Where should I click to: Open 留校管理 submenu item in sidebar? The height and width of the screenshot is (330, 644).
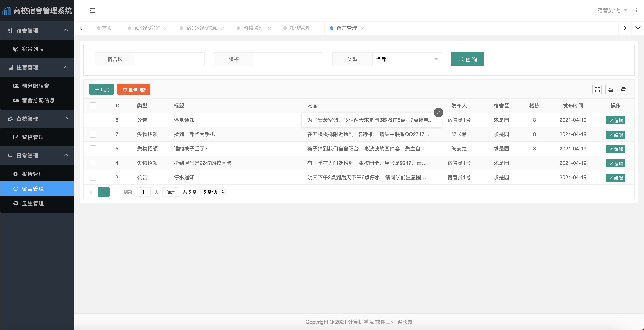[x=37, y=137]
